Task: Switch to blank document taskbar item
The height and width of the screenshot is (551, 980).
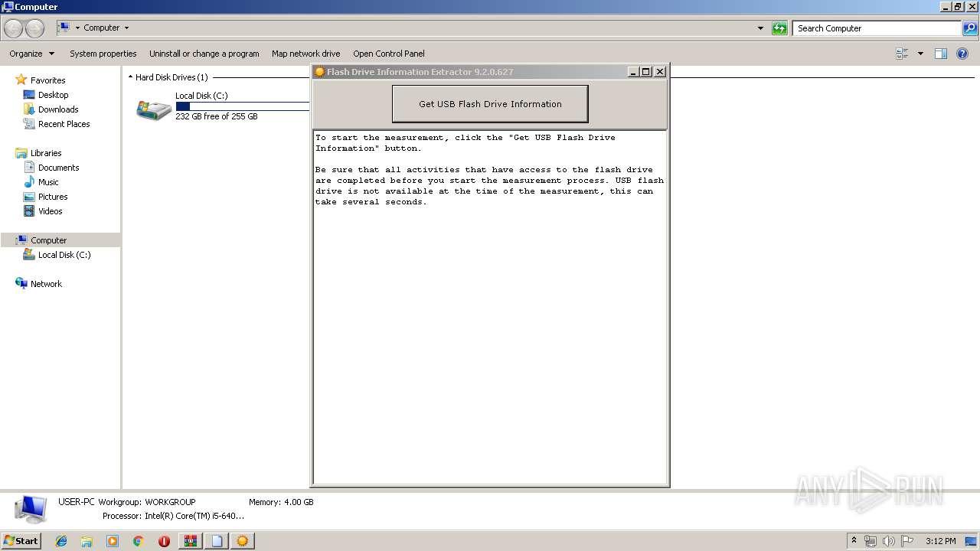Action: click(x=217, y=541)
